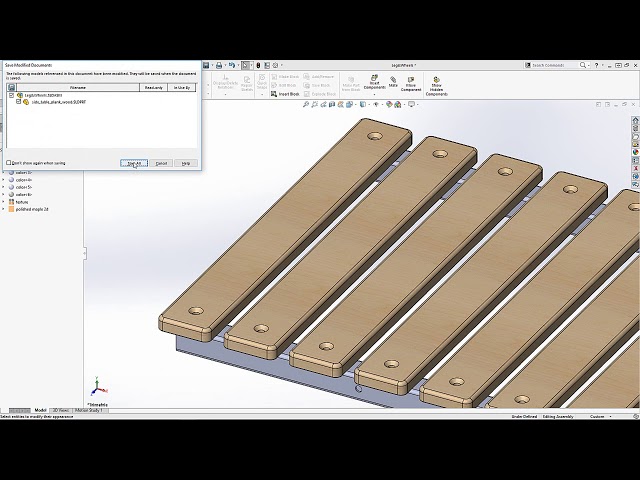Screen dimensions: 640x480
Task: Click the Undo icon
Action: (x=231, y=65)
